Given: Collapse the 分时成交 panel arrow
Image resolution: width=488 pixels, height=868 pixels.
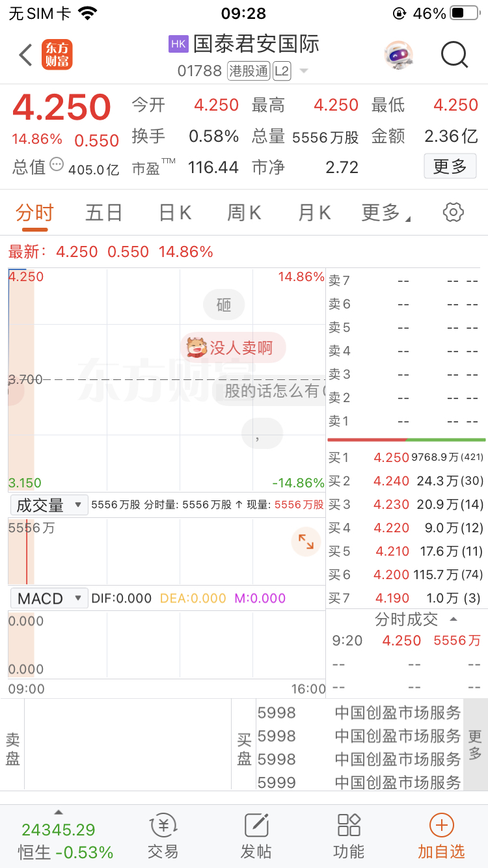Looking at the screenshot, I should [454, 619].
